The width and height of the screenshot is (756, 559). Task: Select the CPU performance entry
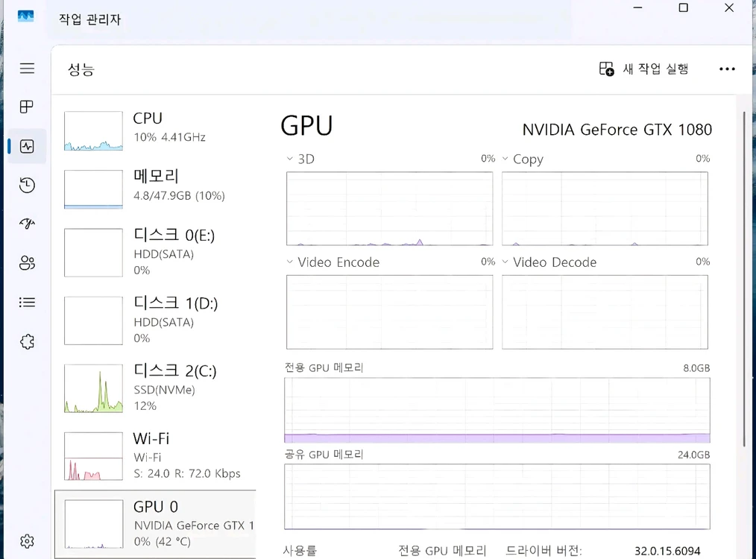click(155, 130)
